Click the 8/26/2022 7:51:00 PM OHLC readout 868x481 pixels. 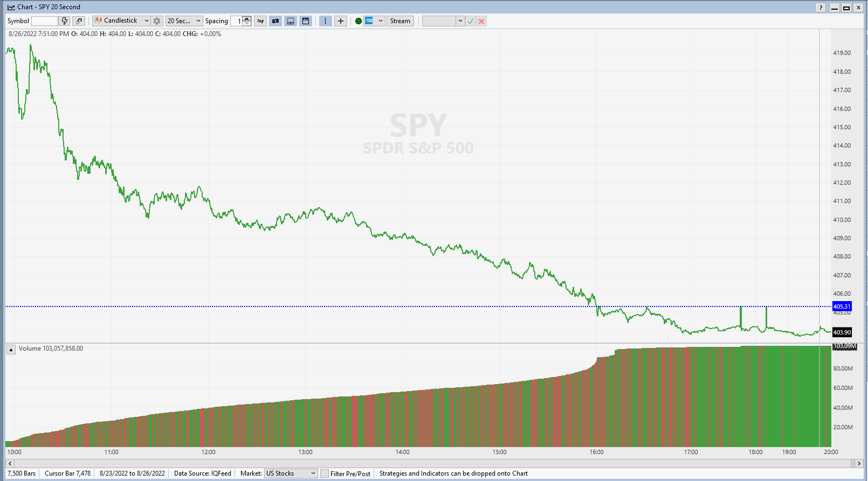click(115, 34)
